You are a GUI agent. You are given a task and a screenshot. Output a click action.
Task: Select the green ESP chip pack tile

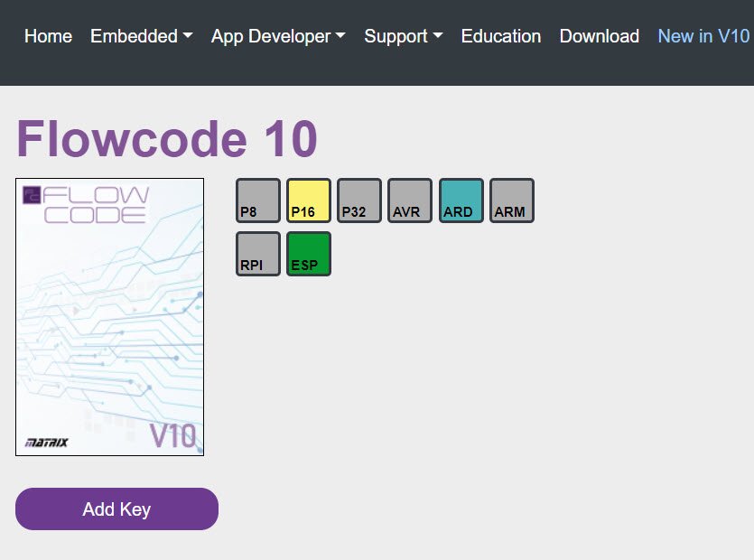[309, 254]
